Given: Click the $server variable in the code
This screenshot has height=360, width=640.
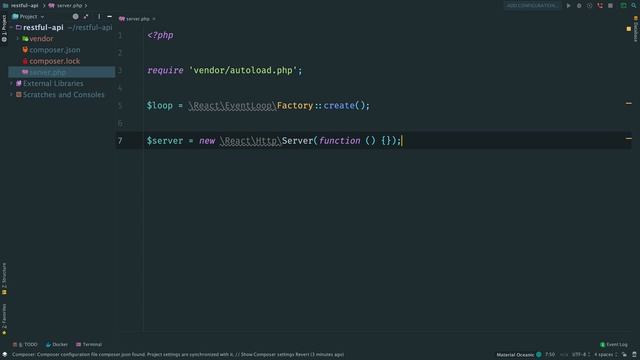Looking at the screenshot, I should 165,141.
